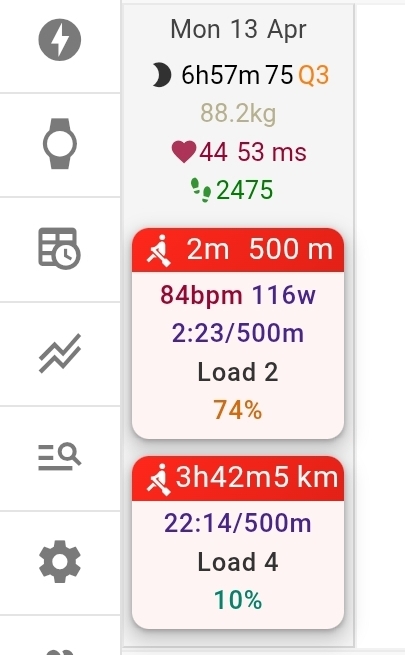
Task: Open the 2m 500 m rowing activity
Action: (238, 333)
